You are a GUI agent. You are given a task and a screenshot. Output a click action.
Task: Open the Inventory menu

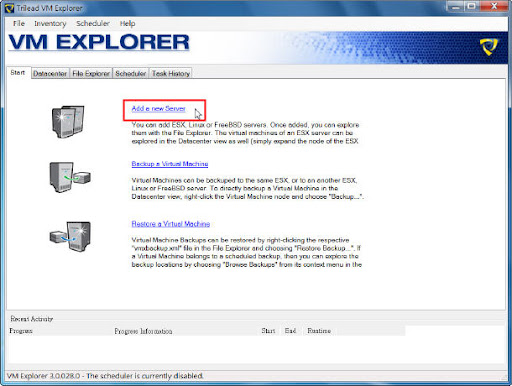pos(50,23)
